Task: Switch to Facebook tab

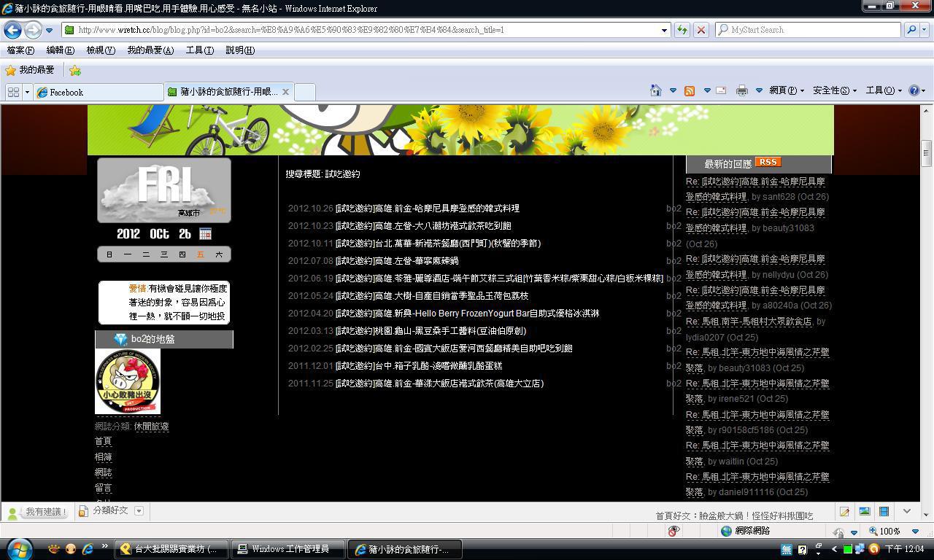Action: click(99, 92)
